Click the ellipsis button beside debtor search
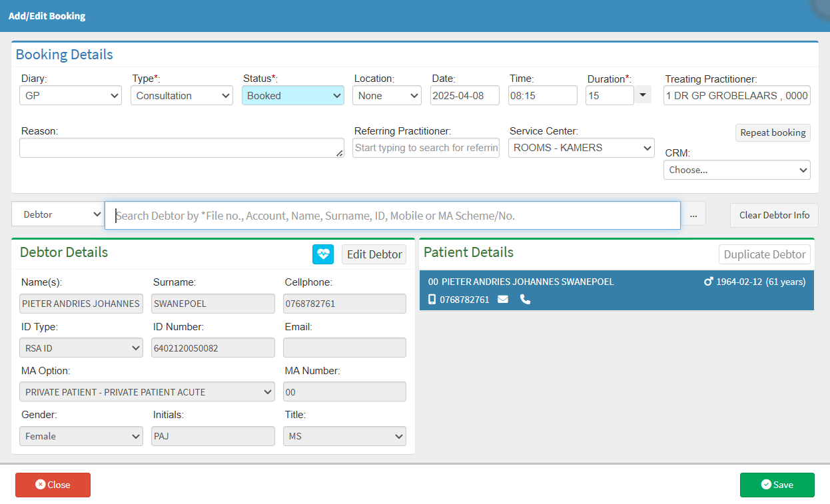Screen dimensions: 830x504 [693, 215]
